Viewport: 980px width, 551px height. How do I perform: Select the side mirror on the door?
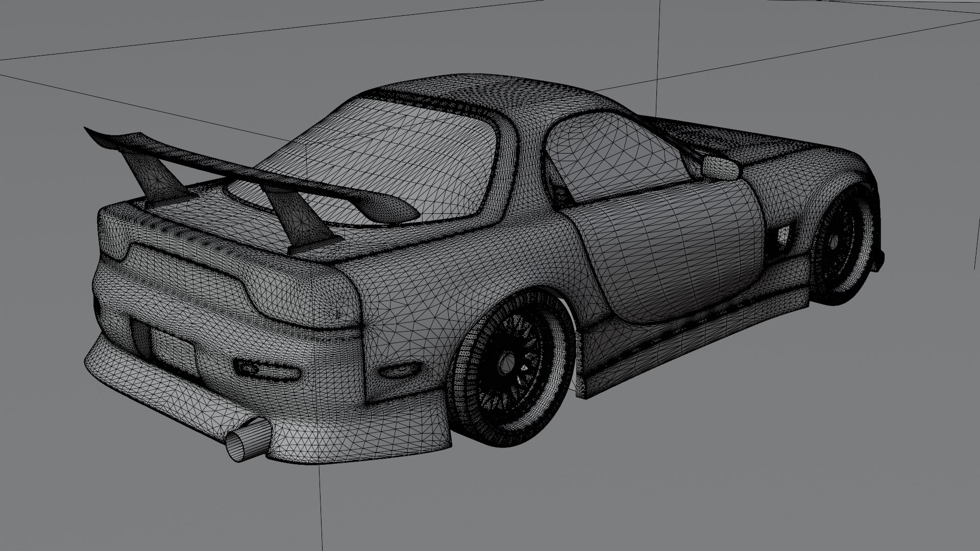point(720,167)
